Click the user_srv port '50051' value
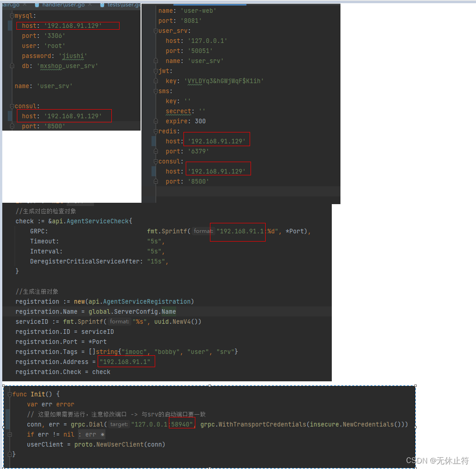The image size is (476, 469). (200, 51)
